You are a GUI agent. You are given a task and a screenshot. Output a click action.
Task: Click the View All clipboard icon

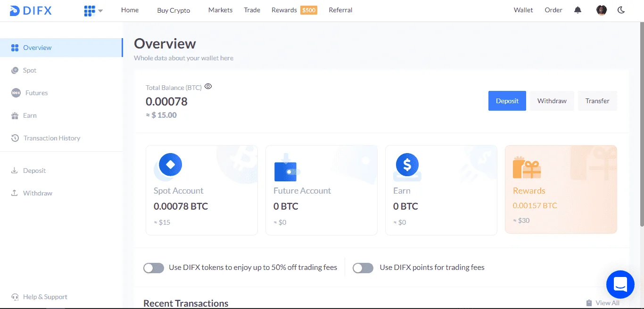(x=589, y=303)
